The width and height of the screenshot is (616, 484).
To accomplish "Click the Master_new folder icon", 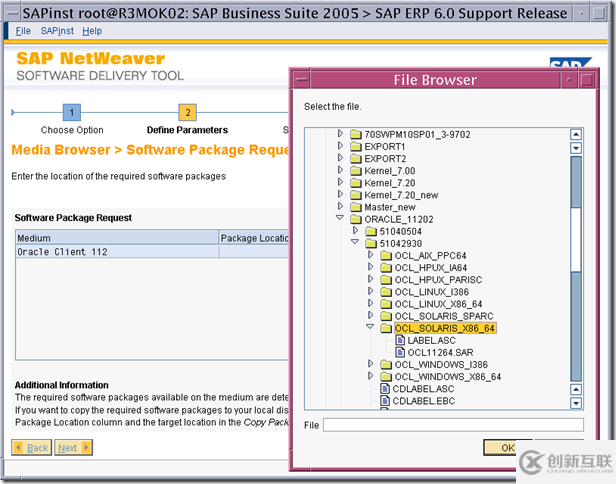I will click(x=356, y=207).
